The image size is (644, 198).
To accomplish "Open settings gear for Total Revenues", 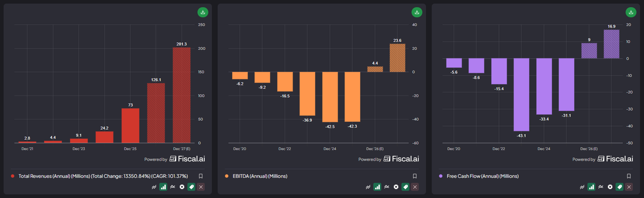I will point(182,187).
